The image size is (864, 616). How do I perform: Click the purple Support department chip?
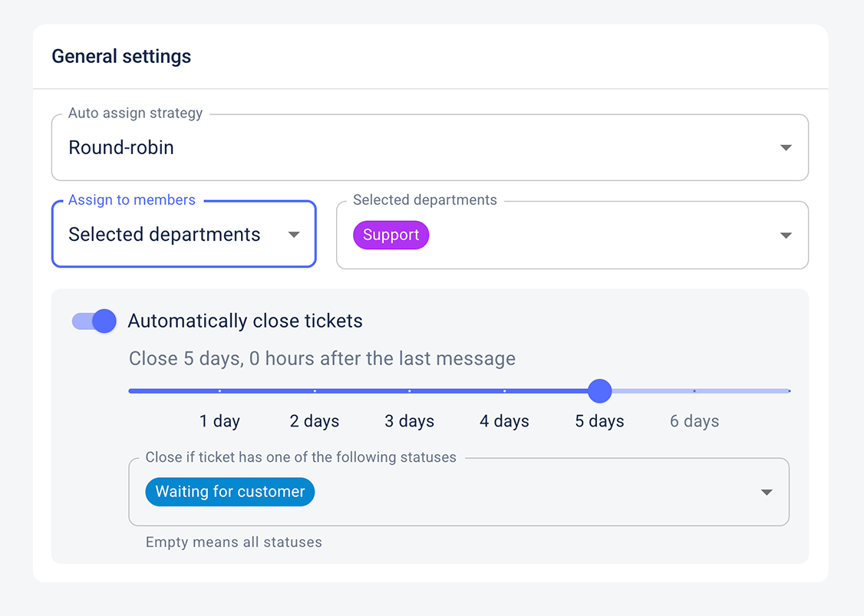391,236
